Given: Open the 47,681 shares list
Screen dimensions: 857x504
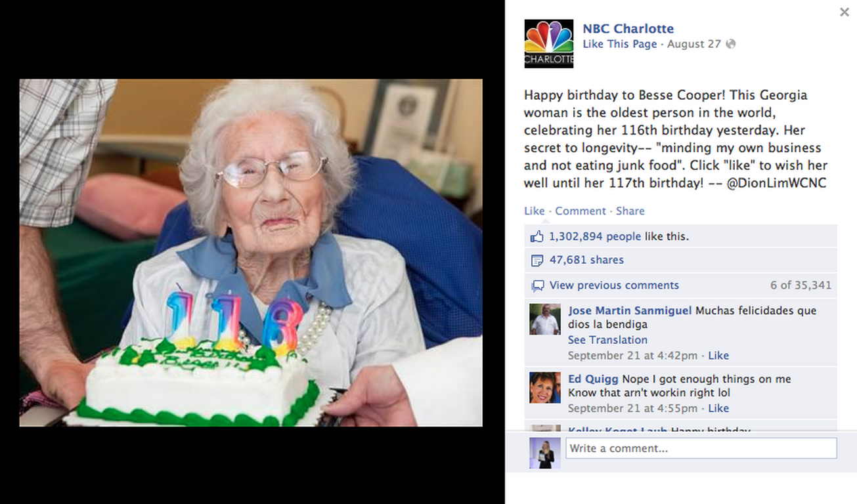Looking at the screenshot, I should [x=586, y=260].
